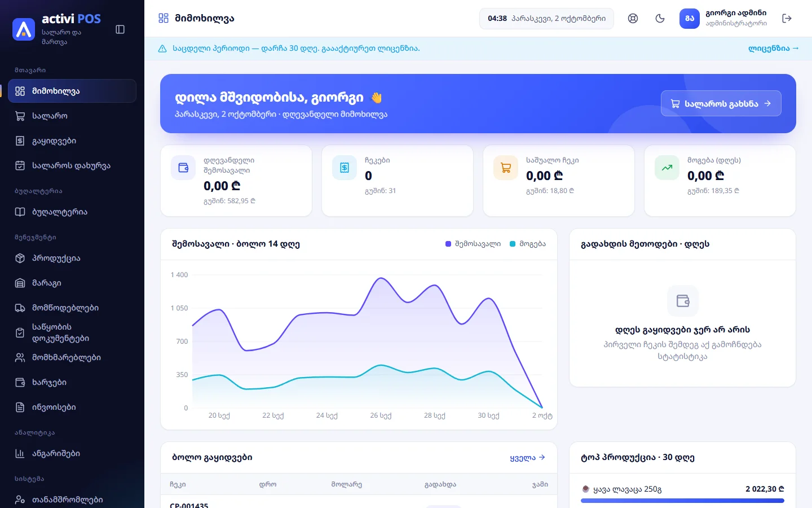The height and width of the screenshot is (508, 812).
Task: Open მომწოდებლები suppliers truck icon
Action: [20, 308]
